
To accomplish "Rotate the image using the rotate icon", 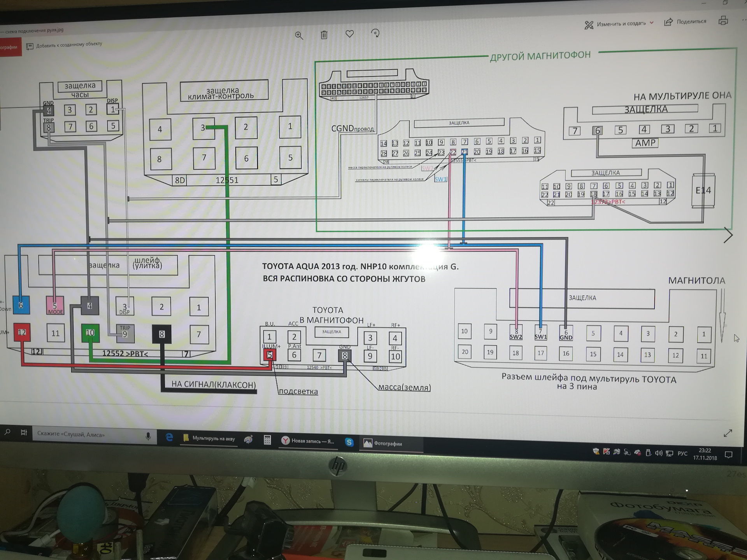I will coord(375,33).
